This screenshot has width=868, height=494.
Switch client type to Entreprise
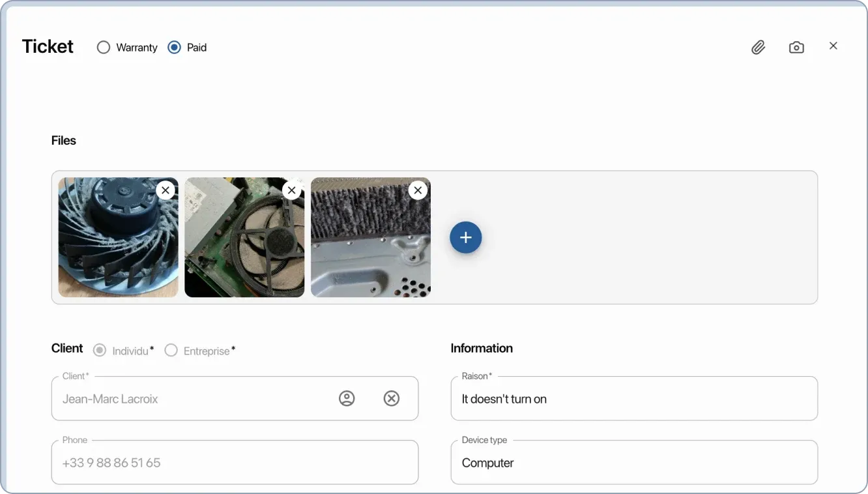[171, 350]
